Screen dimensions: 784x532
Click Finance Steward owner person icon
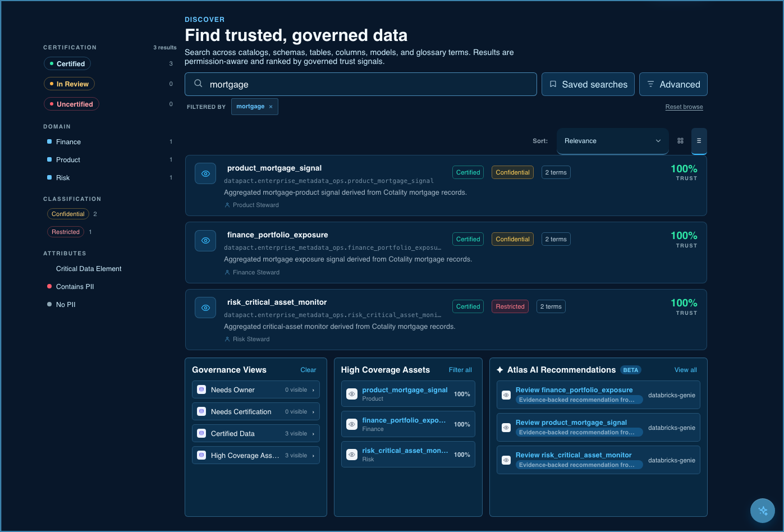coord(227,272)
